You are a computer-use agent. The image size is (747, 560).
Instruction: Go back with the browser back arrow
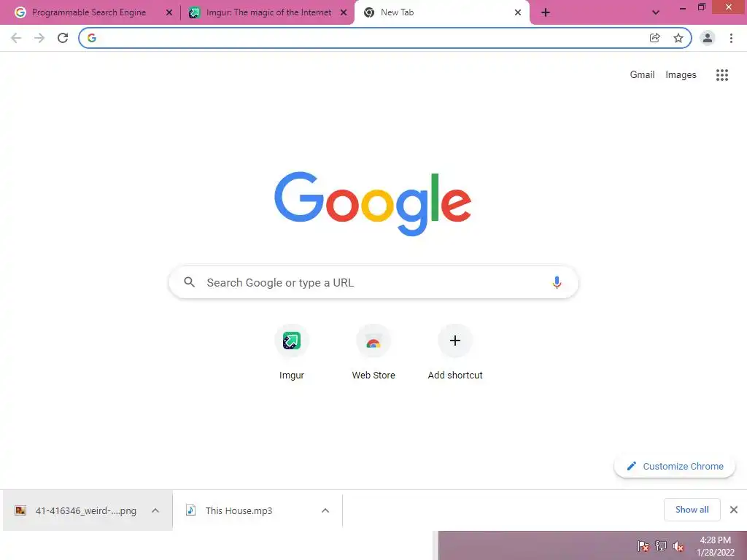16,38
